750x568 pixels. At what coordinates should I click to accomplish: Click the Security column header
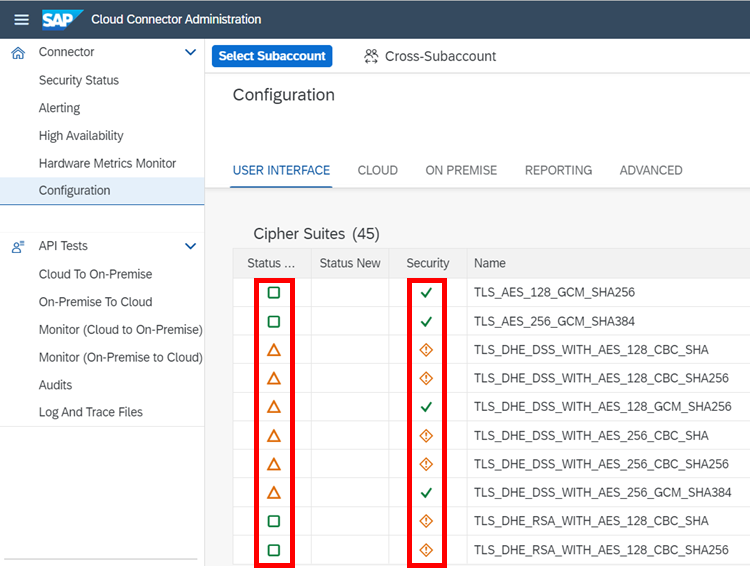click(428, 263)
